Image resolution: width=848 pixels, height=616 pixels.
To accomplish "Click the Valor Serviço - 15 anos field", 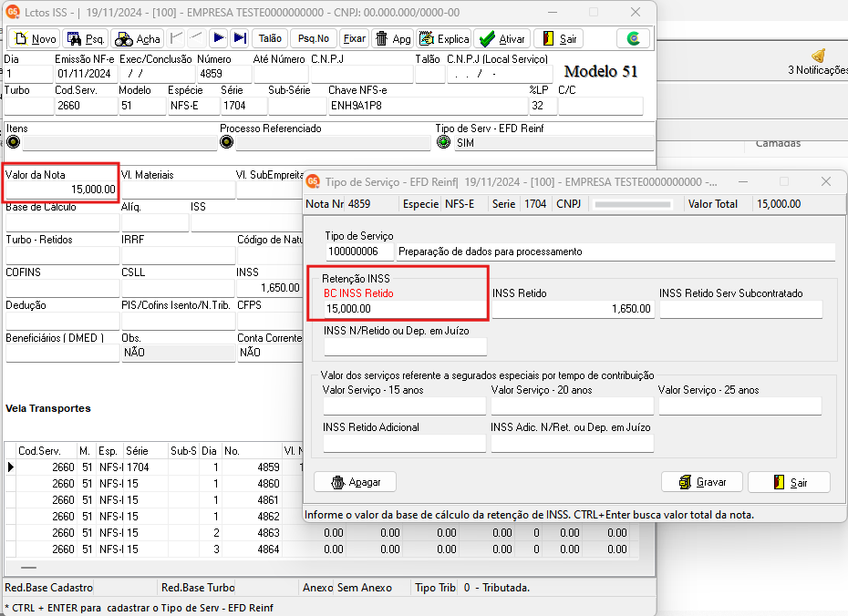I will pos(405,406).
